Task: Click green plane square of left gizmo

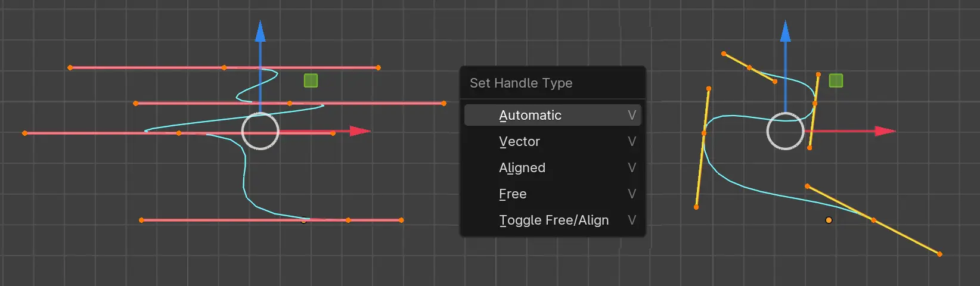Action: [x=311, y=80]
